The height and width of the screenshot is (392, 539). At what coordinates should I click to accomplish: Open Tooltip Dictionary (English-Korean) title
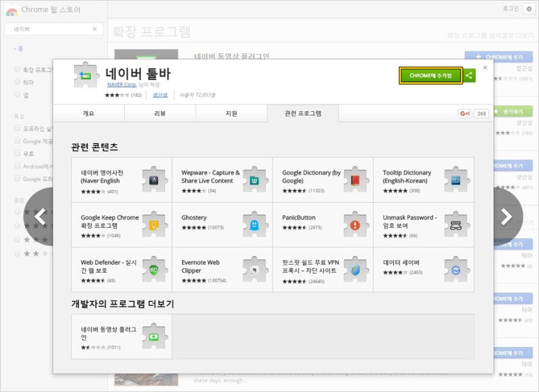click(407, 176)
